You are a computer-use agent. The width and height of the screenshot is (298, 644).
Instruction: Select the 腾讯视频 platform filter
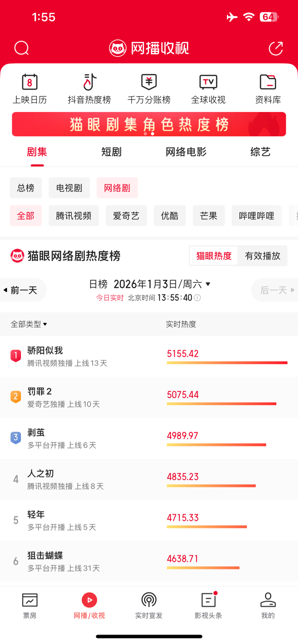tap(74, 215)
